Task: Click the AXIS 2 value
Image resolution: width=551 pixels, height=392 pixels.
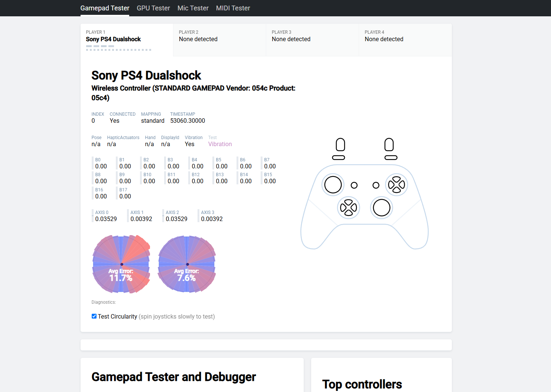Action: click(x=177, y=219)
